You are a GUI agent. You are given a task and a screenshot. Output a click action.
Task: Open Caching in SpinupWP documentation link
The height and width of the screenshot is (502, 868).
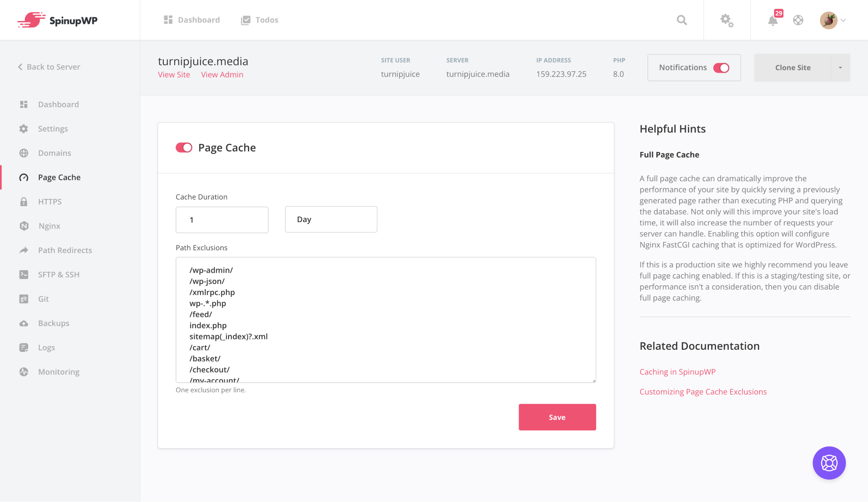coord(677,371)
